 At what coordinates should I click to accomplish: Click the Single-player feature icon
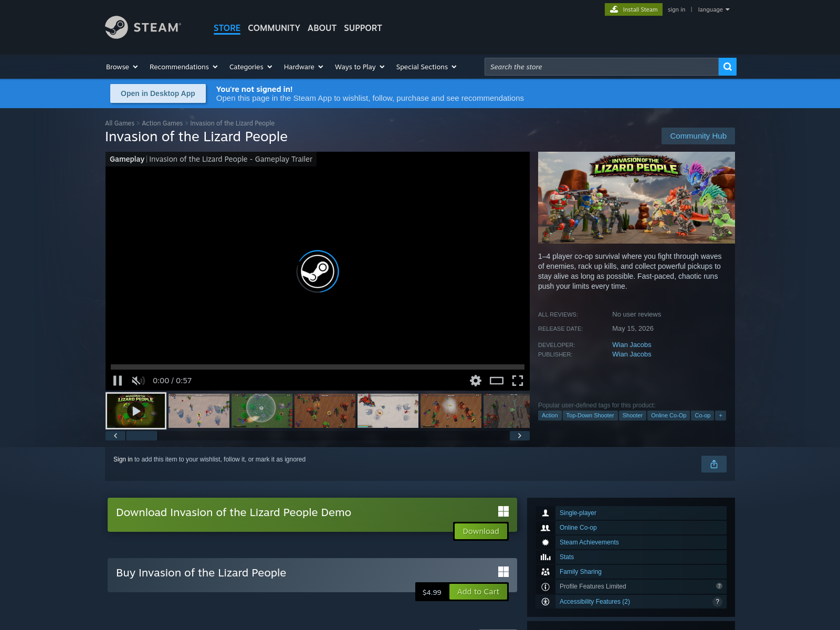[545, 513]
